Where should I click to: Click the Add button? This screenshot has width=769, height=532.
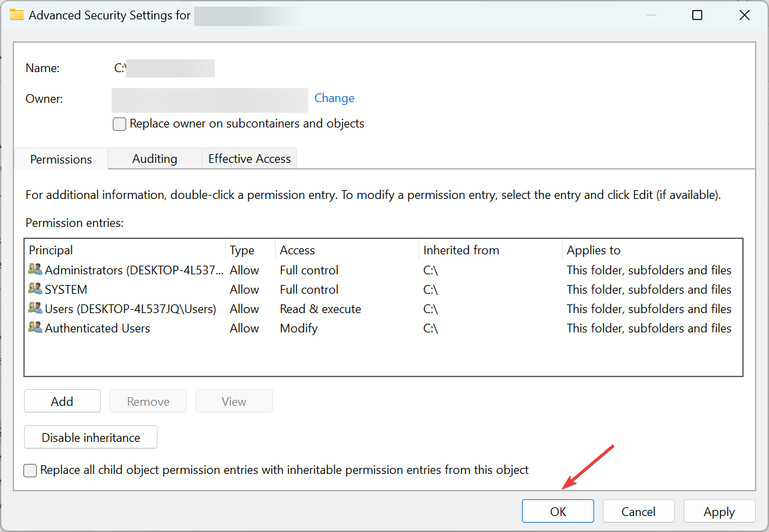coord(62,401)
